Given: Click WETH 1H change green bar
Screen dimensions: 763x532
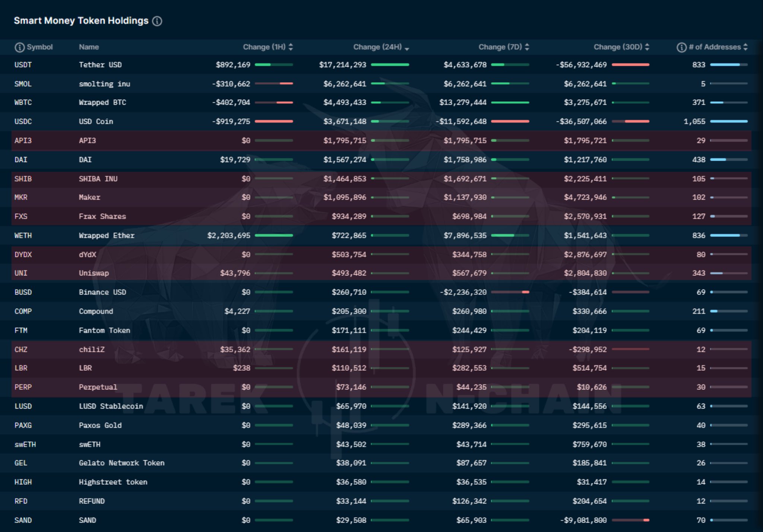Looking at the screenshot, I should point(274,235).
